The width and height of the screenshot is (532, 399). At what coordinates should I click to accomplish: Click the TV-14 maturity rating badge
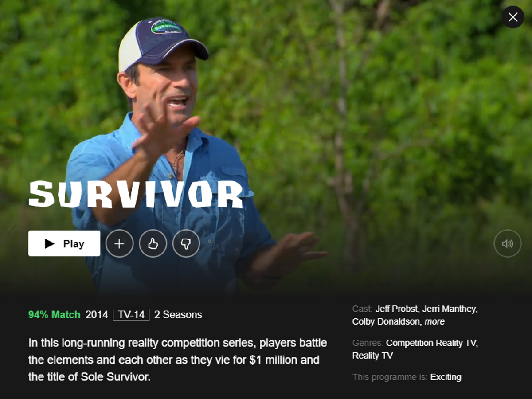pyautogui.click(x=131, y=315)
